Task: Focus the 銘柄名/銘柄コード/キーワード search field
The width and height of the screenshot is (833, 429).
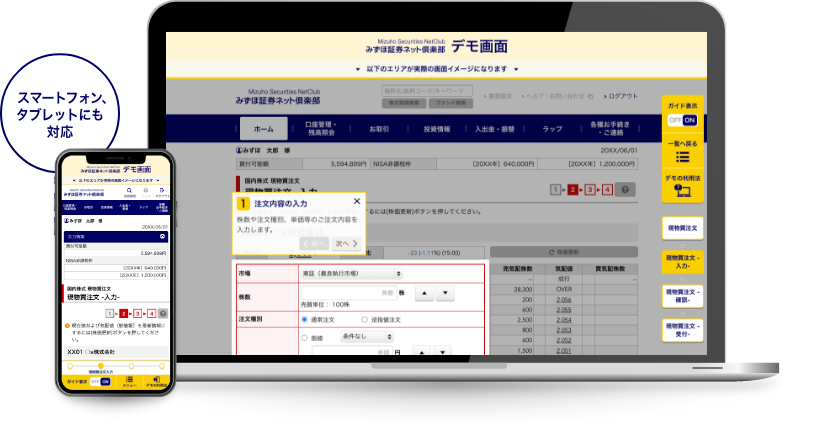Action: (x=427, y=91)
